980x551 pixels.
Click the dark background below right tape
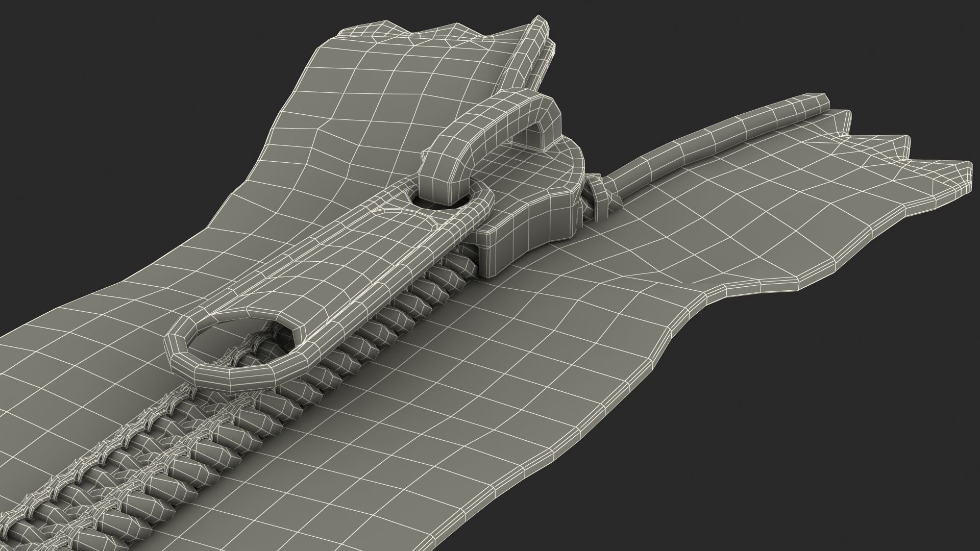point(791,434)
